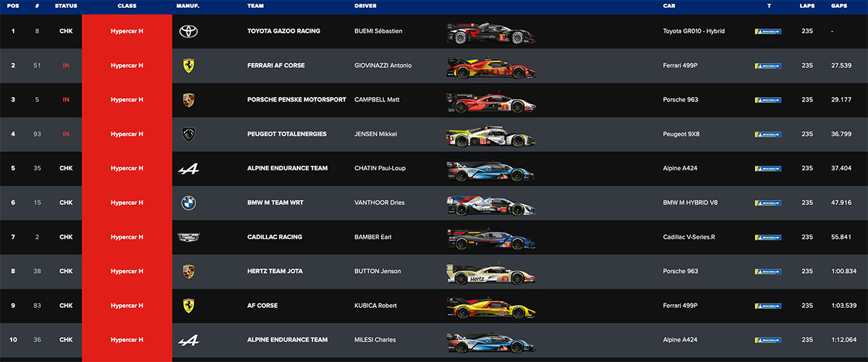Open team TOYOTA GAZOO RACING
This screenshot has width=868, height=362.
[x=284, y=31]
